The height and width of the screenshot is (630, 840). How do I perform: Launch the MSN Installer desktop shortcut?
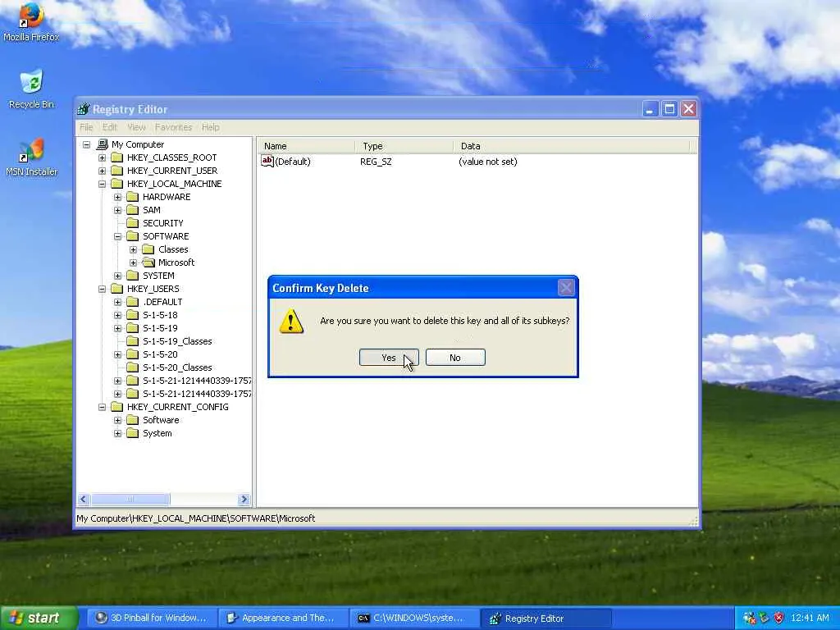[x=31, y=157]
